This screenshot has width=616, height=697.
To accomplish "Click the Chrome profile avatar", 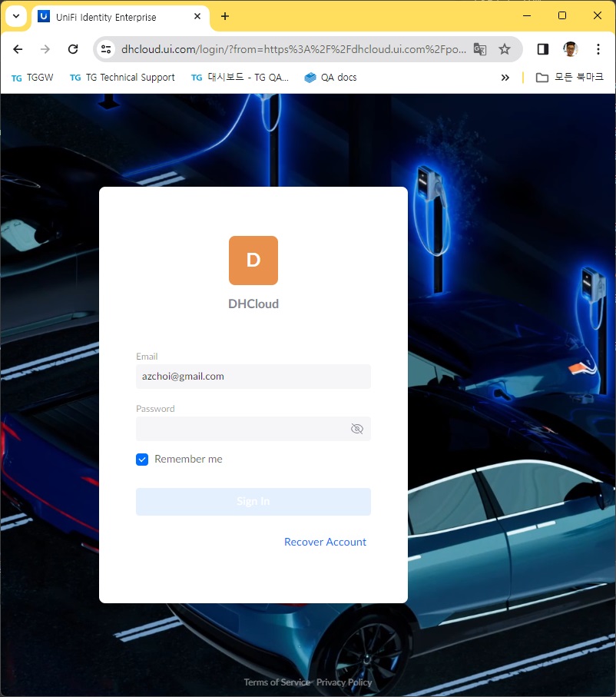I will pos(570,49).
